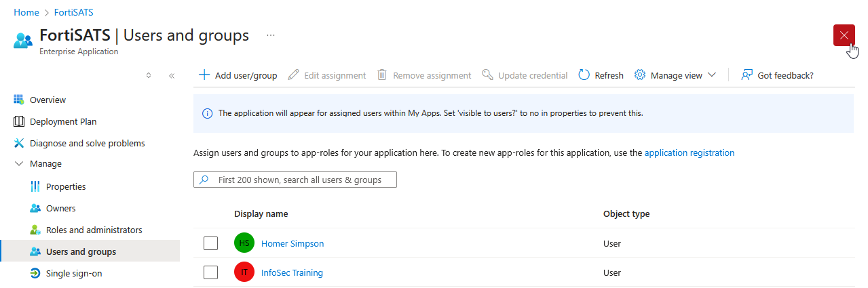Check the InfoSec Training row checkbox
Screen dimensions: 868x288
click(x=211, y=272)
